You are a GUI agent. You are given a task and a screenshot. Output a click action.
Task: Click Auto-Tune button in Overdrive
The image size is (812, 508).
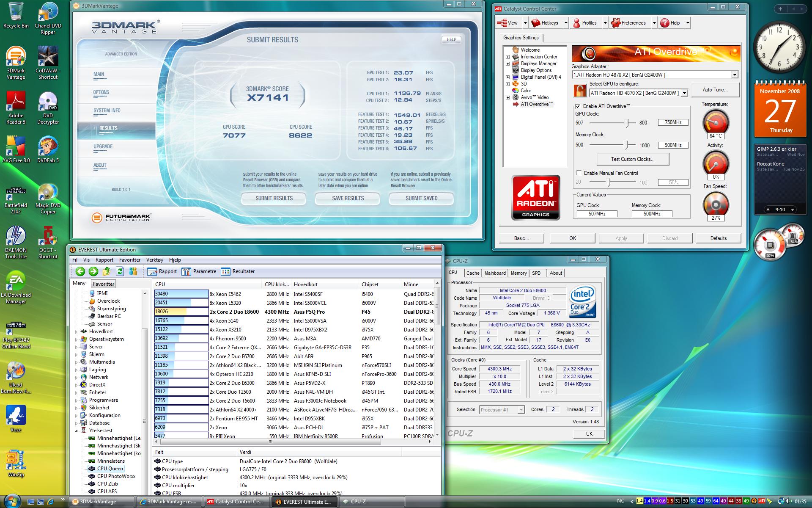pyautogui.click(x=715, y=90)
